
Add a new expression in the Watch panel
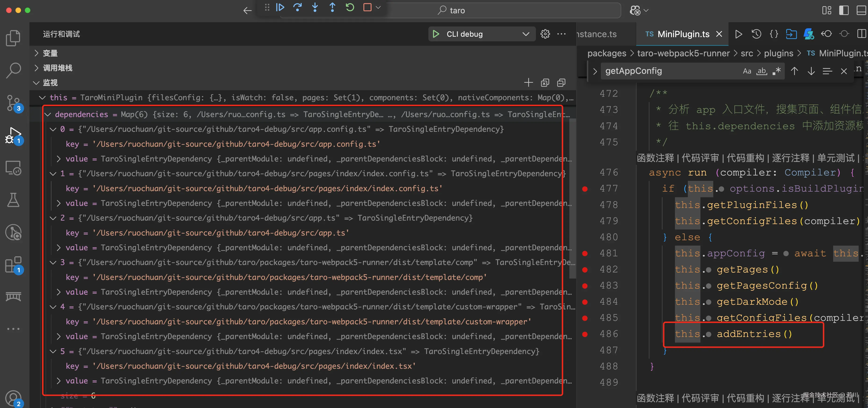tap(528, 82)
